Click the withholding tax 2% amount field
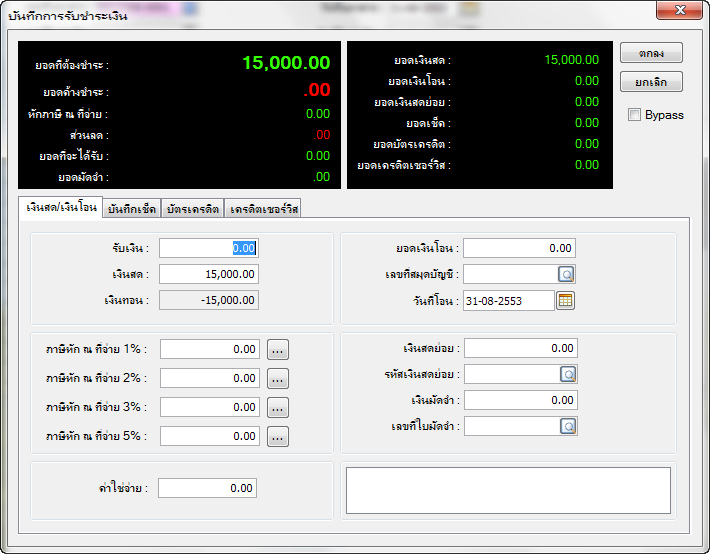This screenshot has width=710, height=554. click(x=210, y=378)
